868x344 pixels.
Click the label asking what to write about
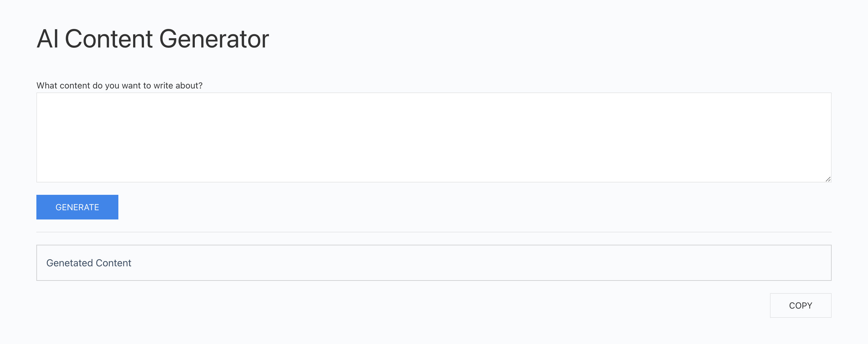(119, 86)
